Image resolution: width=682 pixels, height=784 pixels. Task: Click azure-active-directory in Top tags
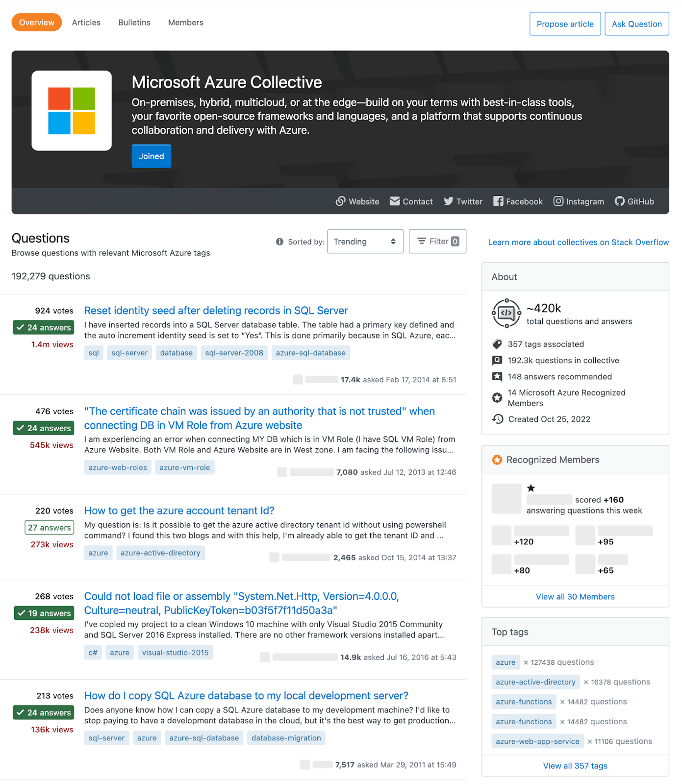pyautogui.click(x=536, y=682)
